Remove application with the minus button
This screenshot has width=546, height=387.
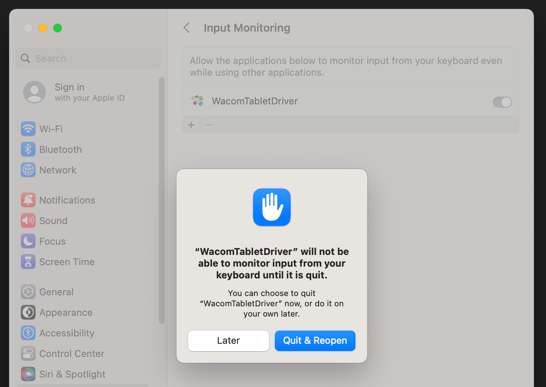click(209, 125)
